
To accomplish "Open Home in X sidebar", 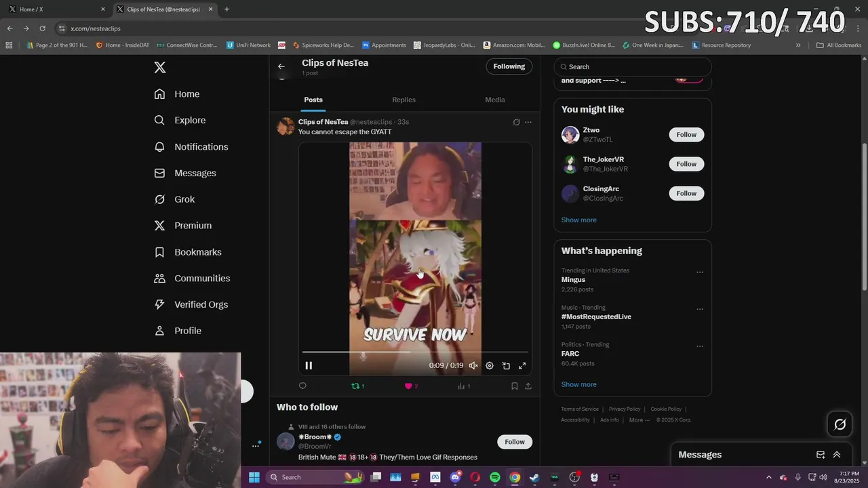I will [177, 94].
